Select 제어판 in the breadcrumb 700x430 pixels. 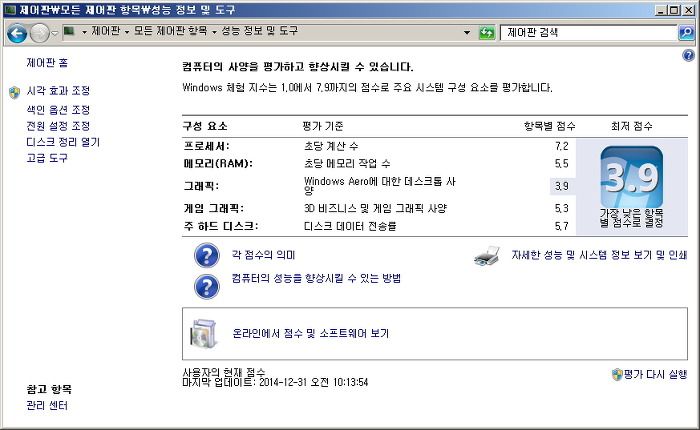point(105,31)
